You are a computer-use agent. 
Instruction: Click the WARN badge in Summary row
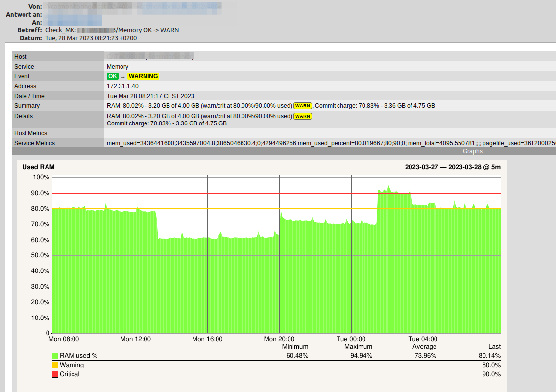point(303,106)
